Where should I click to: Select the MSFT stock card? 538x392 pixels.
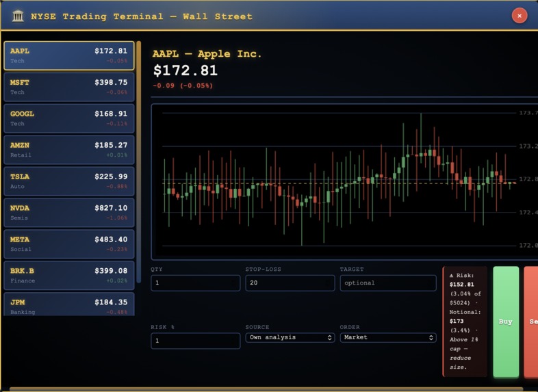coord(69,87)
